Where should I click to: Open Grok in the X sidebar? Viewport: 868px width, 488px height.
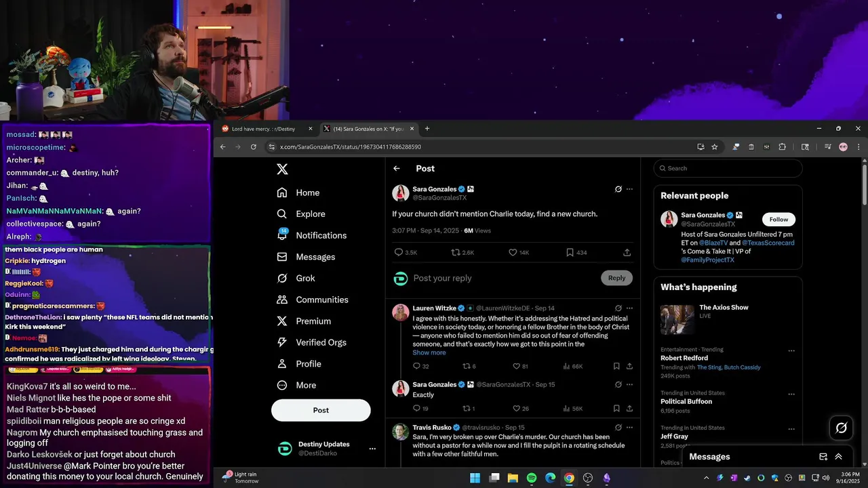296,278
